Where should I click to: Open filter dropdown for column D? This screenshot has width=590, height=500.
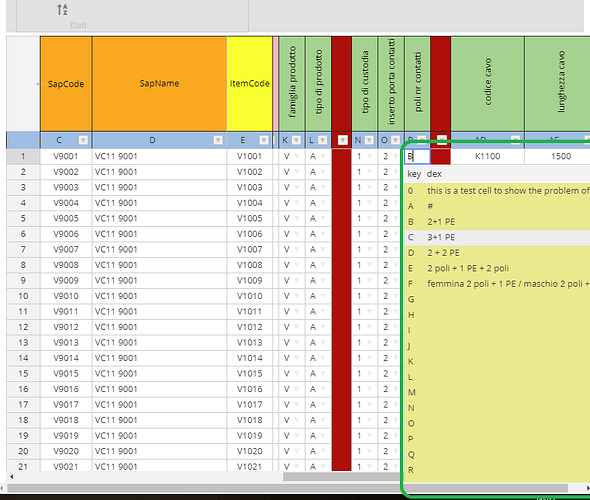coord(218,140)
